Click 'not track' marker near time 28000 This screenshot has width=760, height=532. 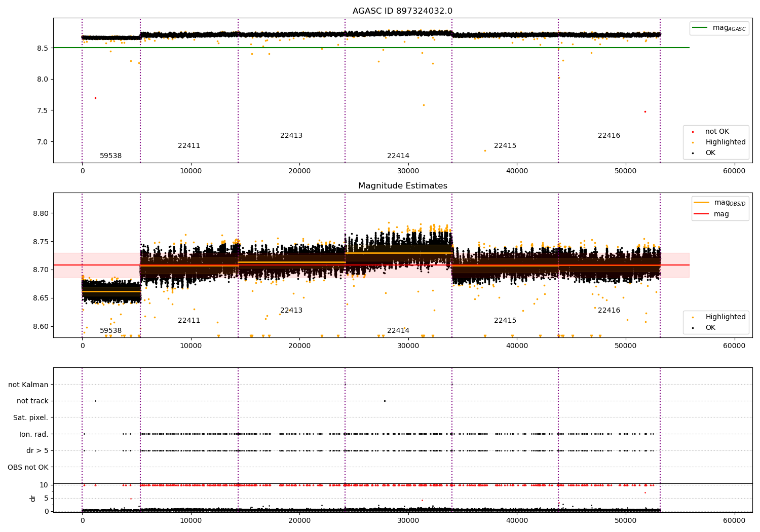click(x=385, y=401)
